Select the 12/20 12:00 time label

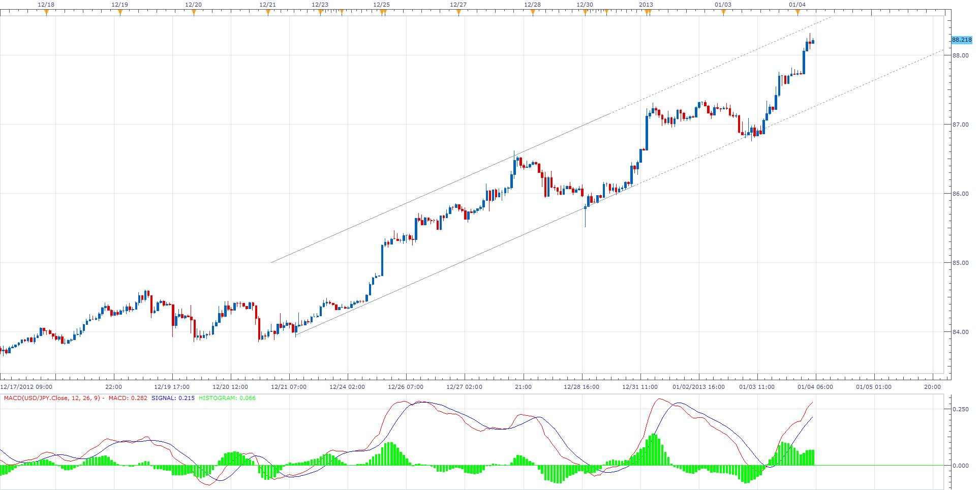coord(230,387)
